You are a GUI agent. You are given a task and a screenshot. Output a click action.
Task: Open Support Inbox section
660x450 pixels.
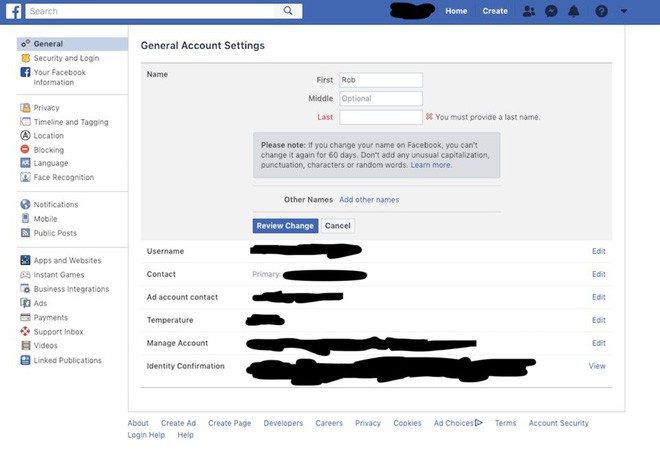pyautogui.click(x=58, y=332)
